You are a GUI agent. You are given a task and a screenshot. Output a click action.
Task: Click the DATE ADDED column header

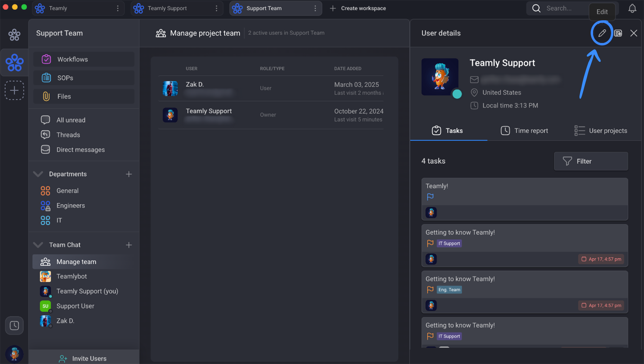[x=348, y=69]
